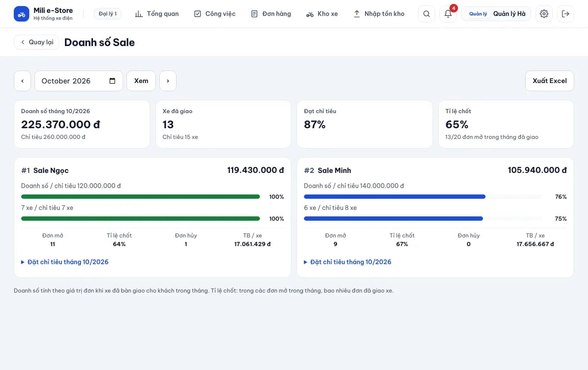Open the Đại lý 1 agency selector
Image resolution: width=588 pixels, height=370 pixels.
point(108,14)
